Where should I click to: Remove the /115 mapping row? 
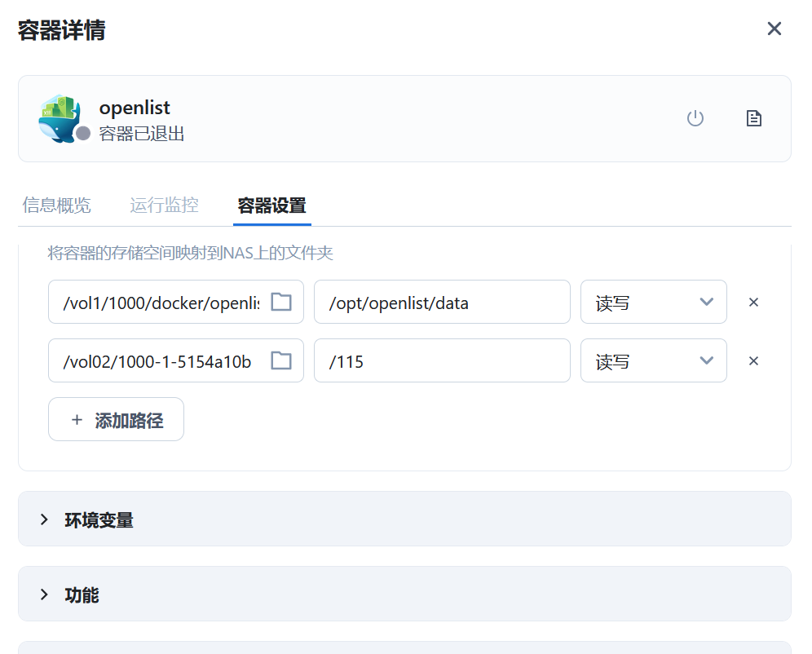click(x=753, y=360)
